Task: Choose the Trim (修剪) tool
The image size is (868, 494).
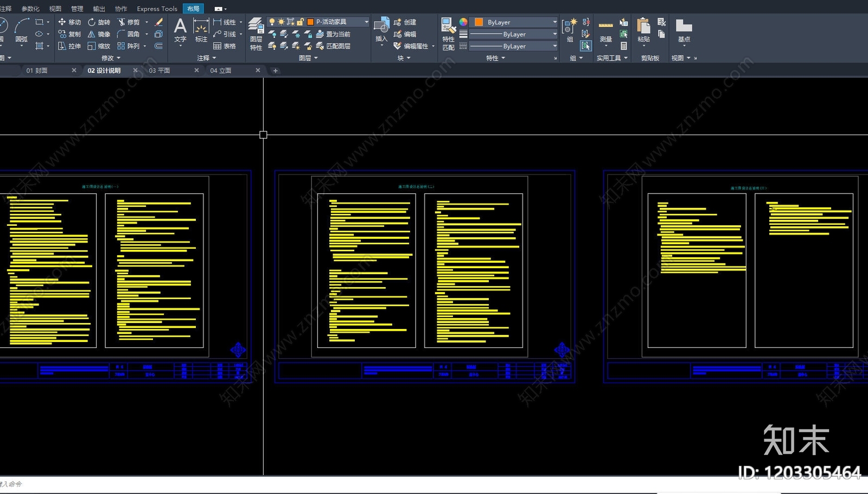Action: (129, 22)
